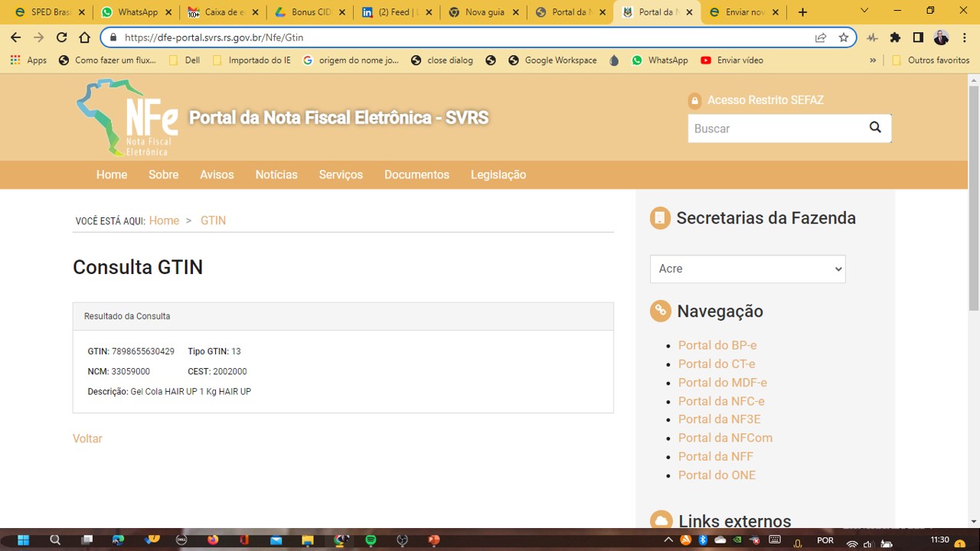Image resolution: width=980 pixels, height=551 pixels.
Task: Click the waveform extension icon in toolbar
Action: pyautogui.click(x=872, y=37)
